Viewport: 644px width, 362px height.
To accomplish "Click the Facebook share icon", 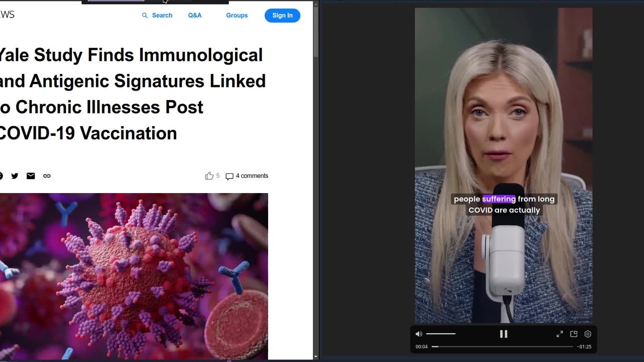I will tap(1, 176).
